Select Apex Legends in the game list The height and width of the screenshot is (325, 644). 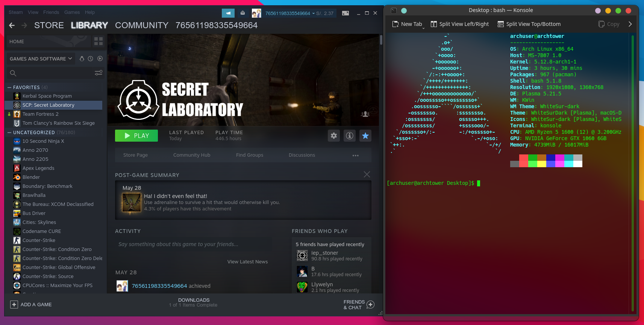click(53, 168)
